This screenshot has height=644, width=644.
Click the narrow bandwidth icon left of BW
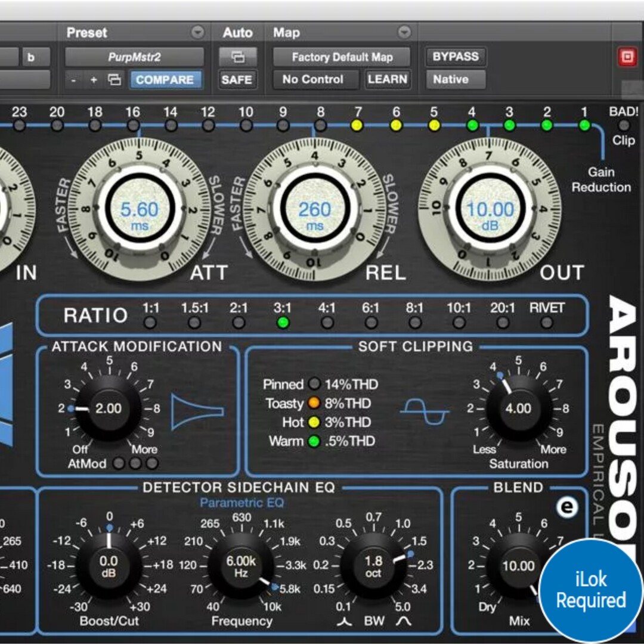pos(344,621)
